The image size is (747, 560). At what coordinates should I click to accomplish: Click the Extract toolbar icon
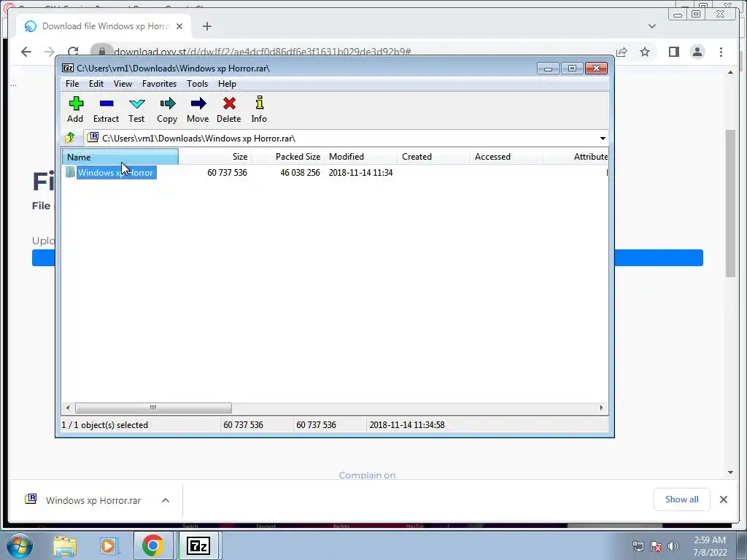106,109
